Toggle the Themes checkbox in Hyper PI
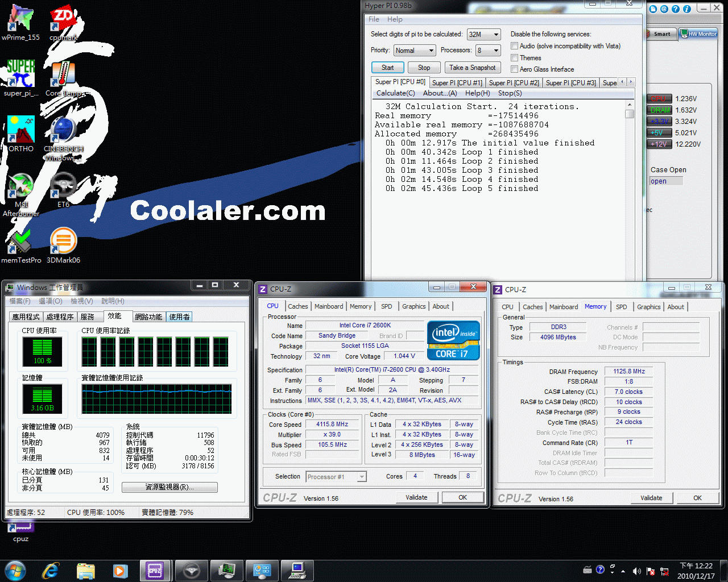Image resolution: width=728 pixels, height=582 pixels. click(514, 57)
